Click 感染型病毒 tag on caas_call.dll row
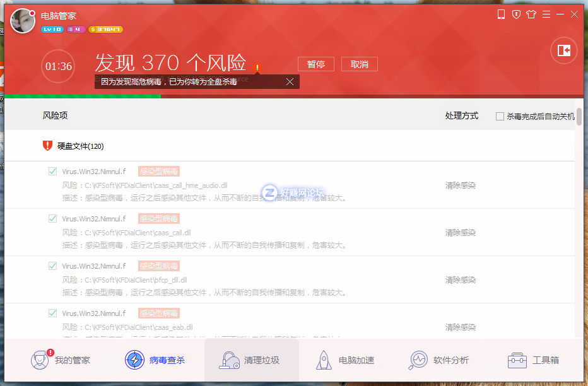The image size is (588, 386). click(158, 218)
